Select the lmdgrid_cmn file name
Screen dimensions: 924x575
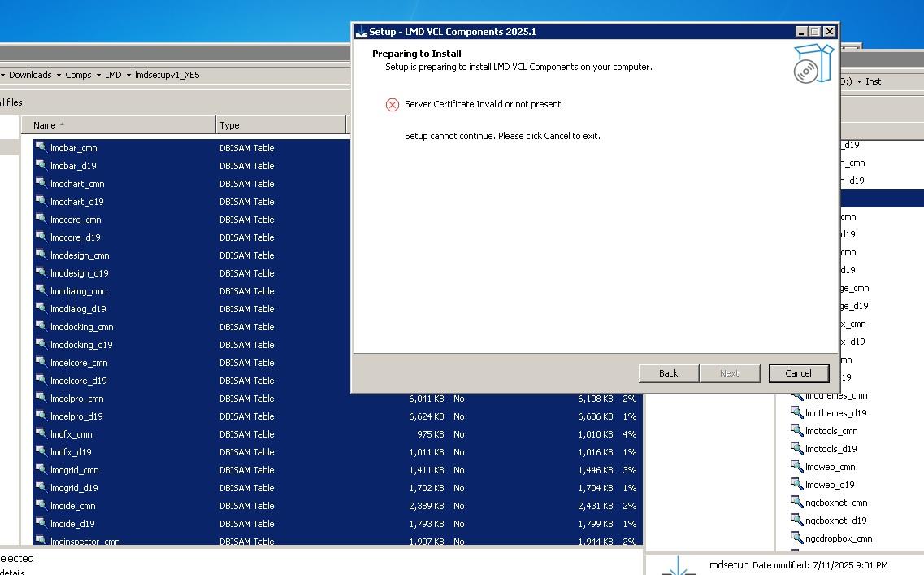(x=74, y=470)
